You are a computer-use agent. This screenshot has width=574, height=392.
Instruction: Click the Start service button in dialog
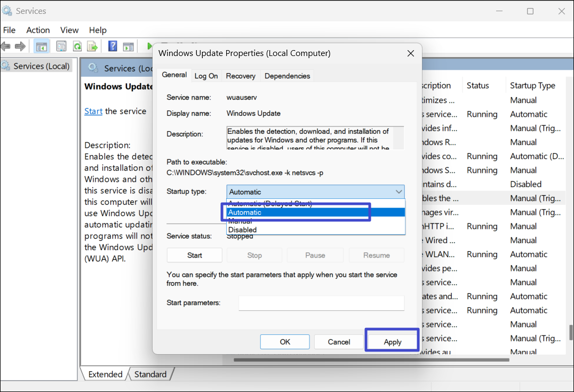click(x=194, y=255)
